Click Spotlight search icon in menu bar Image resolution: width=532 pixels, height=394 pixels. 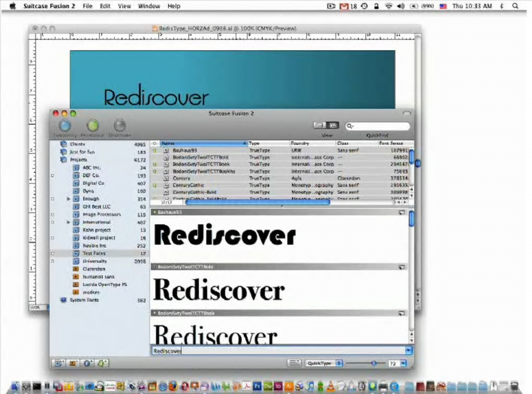pos(515,6)
